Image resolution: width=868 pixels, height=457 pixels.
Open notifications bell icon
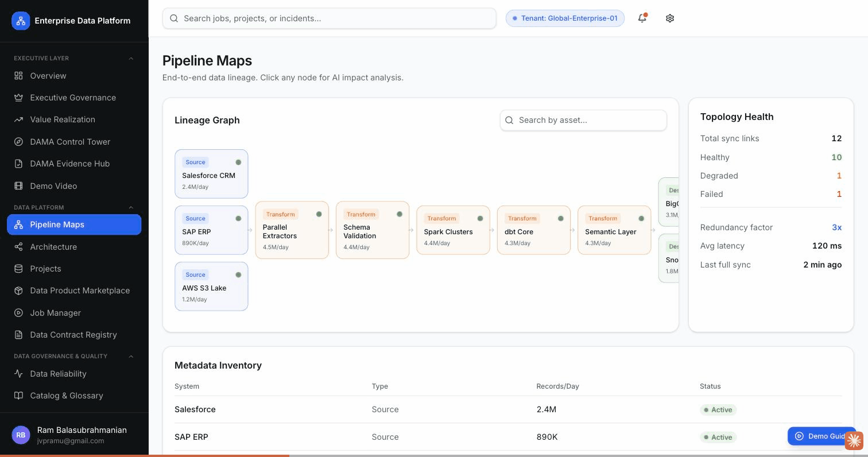(642, 18)
